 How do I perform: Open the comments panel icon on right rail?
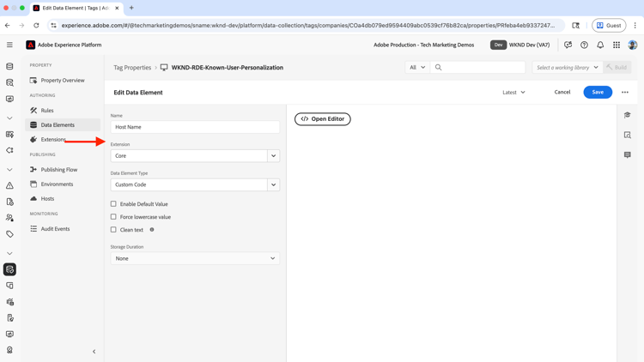tap(627, 154)
